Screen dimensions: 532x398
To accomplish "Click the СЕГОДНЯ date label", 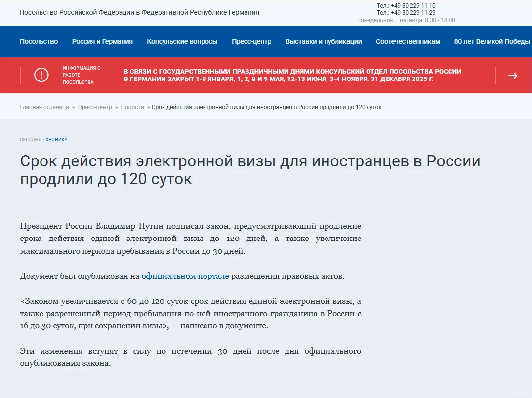I will 31,139.
